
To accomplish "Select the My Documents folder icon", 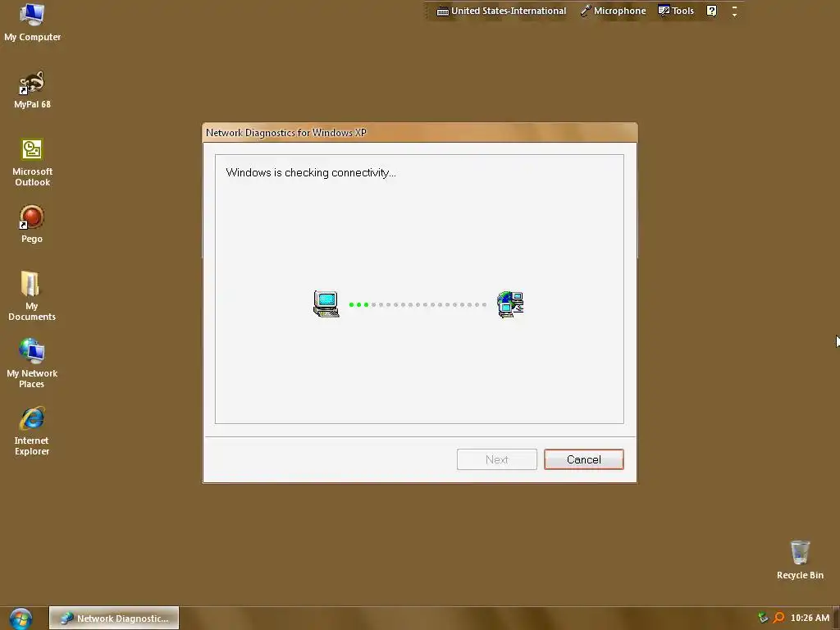I will pos(32,296).
